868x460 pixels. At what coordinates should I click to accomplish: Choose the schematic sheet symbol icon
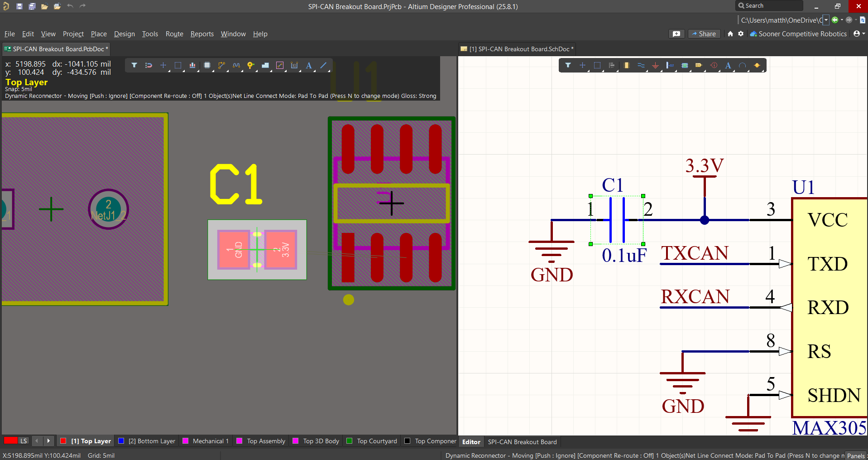point(685,65)
